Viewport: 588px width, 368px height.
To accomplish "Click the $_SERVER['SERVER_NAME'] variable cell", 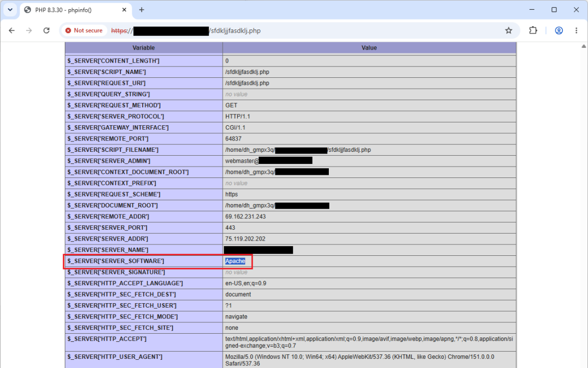I will point(144,250).
